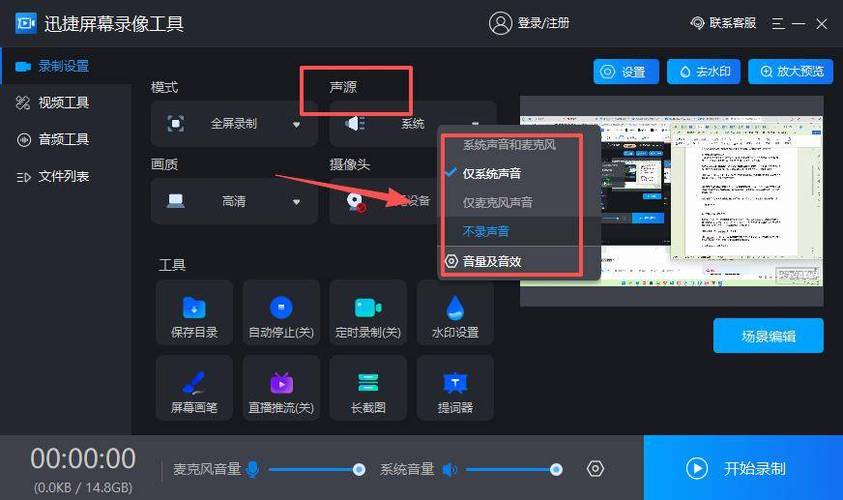Image resolution: width=843 pixels, height=500 pixels.
Task: Open audio settings hexagon gear in bottom bar
Action: coord(595,469)
